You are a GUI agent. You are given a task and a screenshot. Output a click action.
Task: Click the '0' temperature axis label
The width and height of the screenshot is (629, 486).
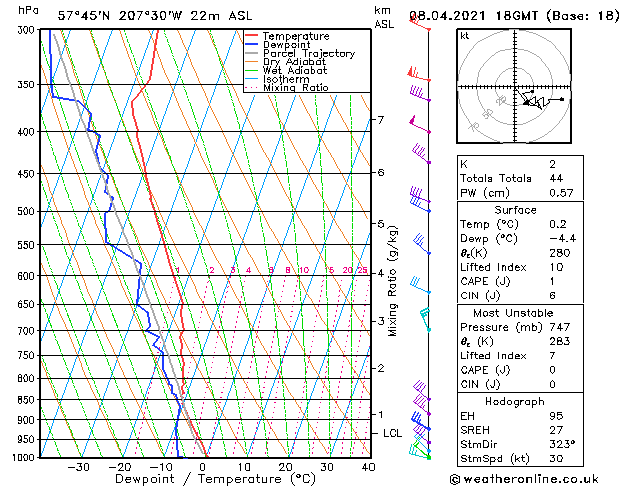[x=202, y=467]
